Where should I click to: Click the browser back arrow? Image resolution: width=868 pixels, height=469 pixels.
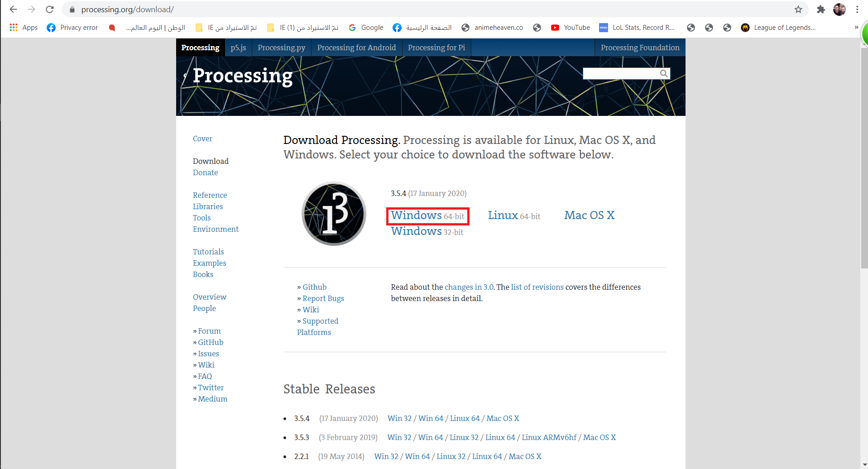[x=13, y=10]
